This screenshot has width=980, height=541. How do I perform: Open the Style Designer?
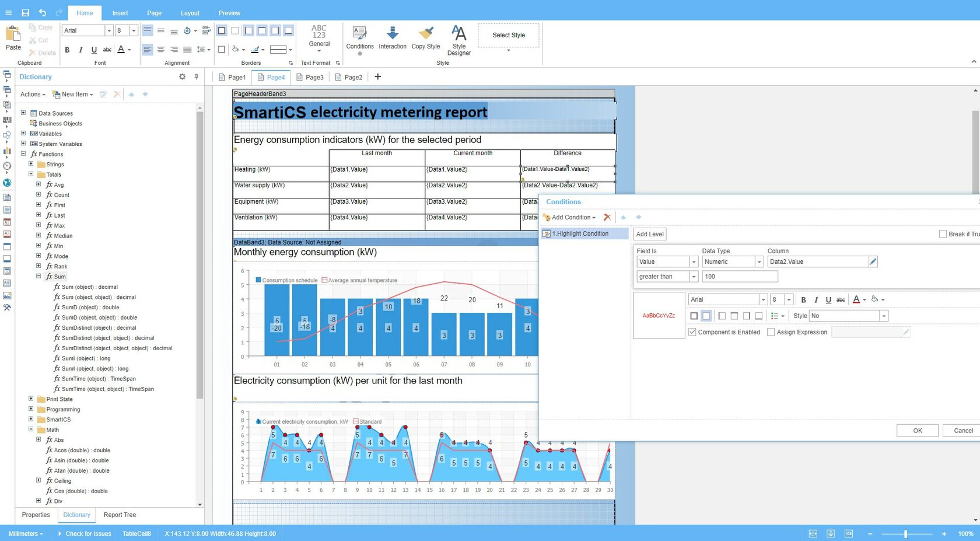pyautogui.click(x=459, y=40)
